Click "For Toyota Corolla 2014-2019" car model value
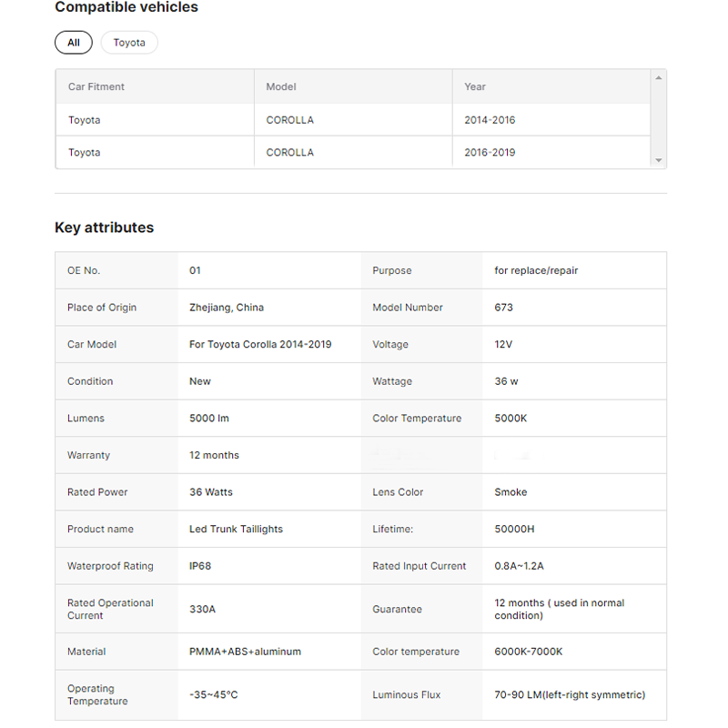This screenshot has height=728, width=728. 260,345
